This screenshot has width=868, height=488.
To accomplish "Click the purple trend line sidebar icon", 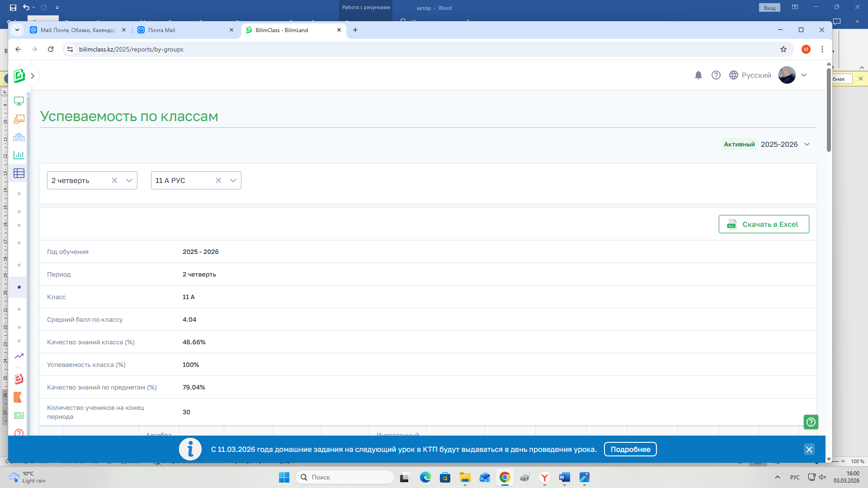I will pyautogui.click(x=19, y=357).
